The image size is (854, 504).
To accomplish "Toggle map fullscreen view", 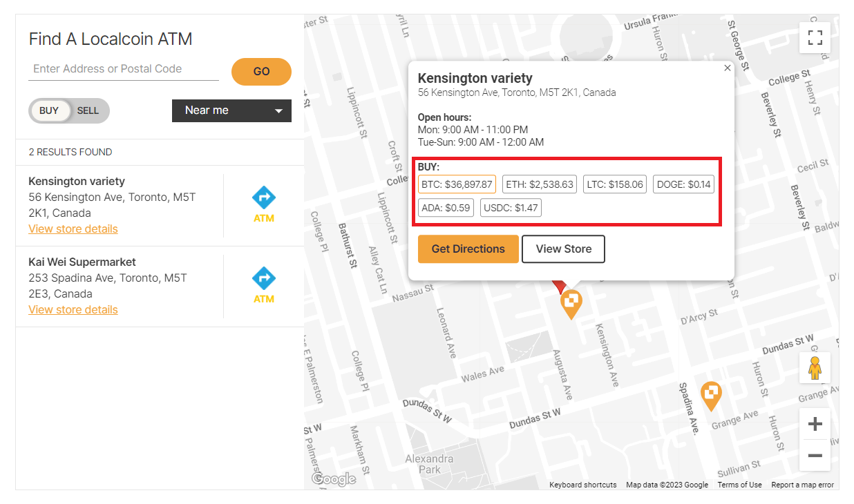I will (x=815, y=37).
